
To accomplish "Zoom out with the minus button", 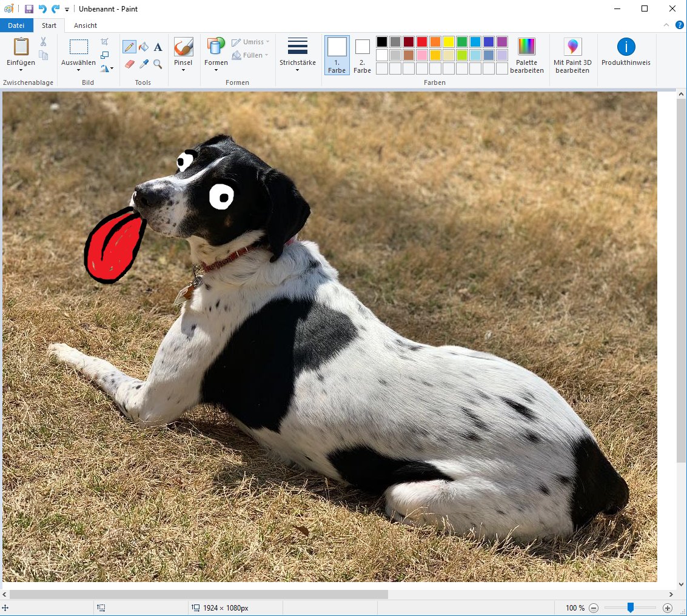I will [594, 608].
